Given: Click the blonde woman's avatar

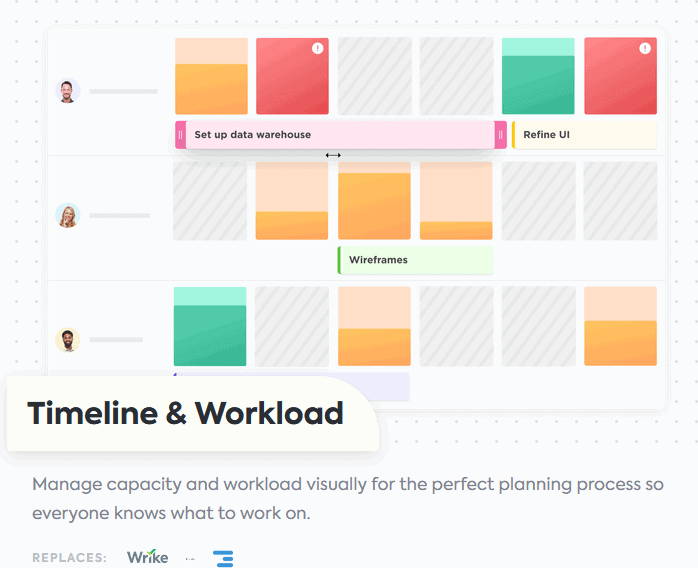Looking at the screenshot, I should click(x=68, y=215).
